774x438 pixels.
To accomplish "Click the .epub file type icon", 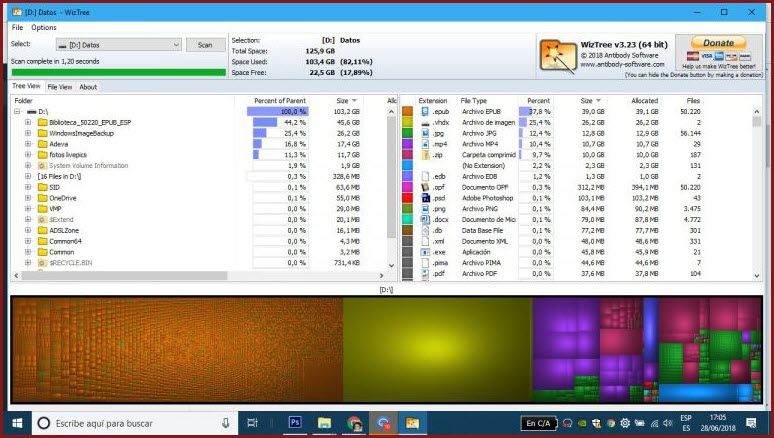I will [425, 111].
